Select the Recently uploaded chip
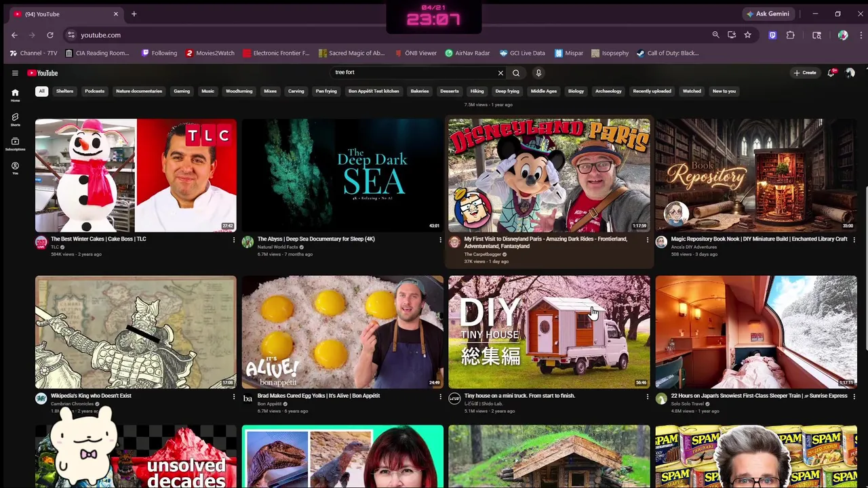The height and width of the screenshot is (488, 868). 652,91
